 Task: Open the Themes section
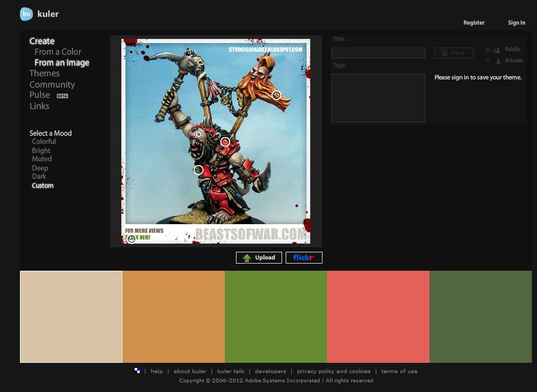(x=45, y=74)
